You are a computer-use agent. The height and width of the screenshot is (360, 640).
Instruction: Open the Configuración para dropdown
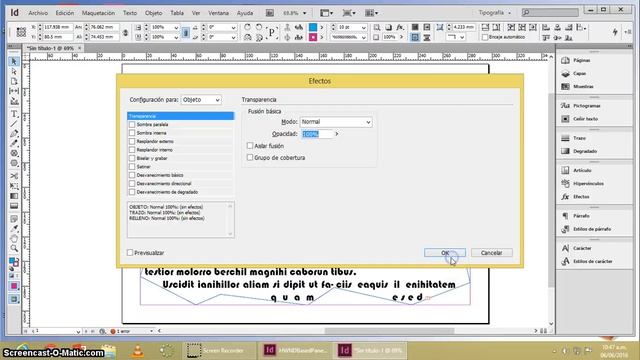pos(201,100)
